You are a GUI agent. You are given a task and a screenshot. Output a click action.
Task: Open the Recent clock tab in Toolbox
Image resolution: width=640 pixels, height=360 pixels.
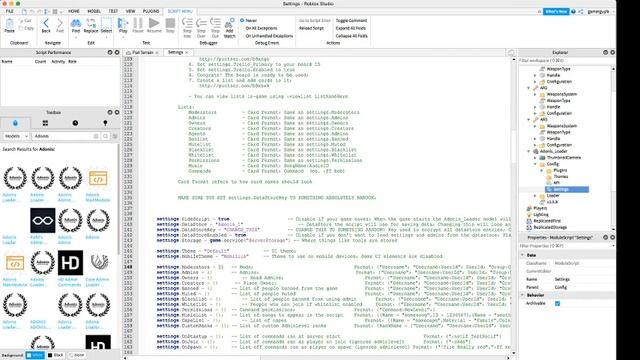pos(75,123)
